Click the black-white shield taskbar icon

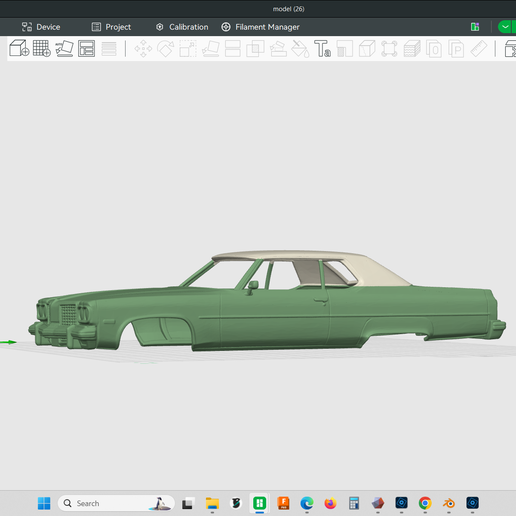(x=236, y=503)
